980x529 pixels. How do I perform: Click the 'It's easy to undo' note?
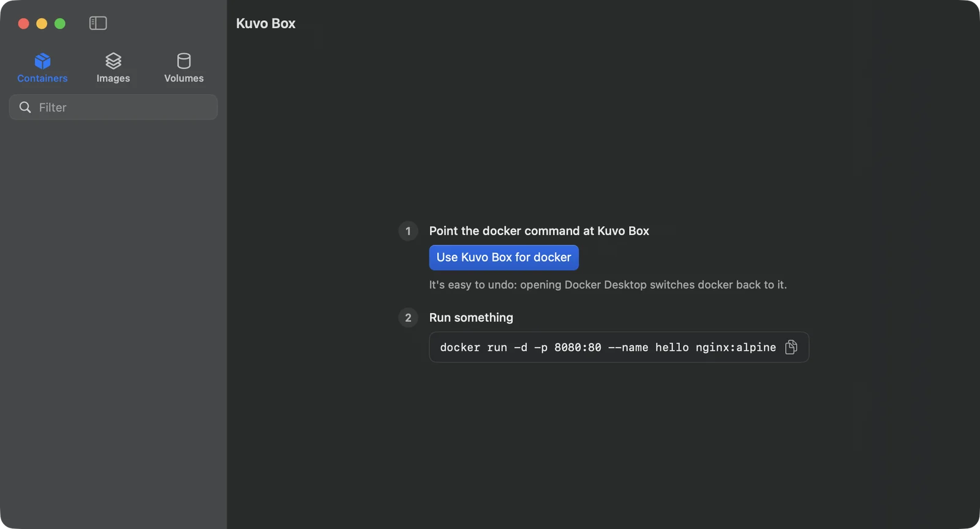(x=608, y=285)
